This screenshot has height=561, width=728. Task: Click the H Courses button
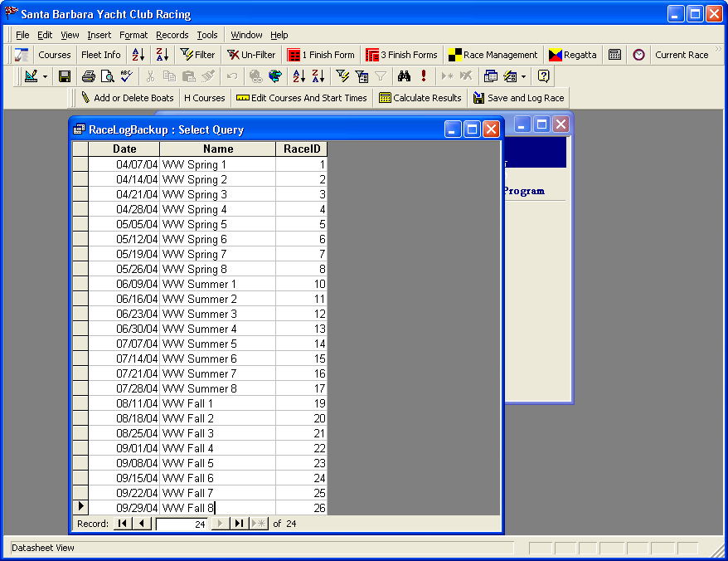click(204, 98)
